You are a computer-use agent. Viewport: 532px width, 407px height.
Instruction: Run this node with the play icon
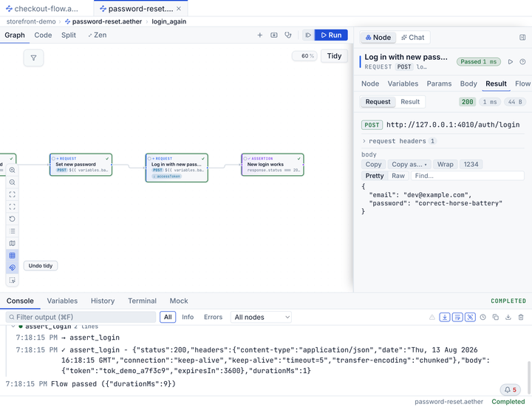pos(511,62)
